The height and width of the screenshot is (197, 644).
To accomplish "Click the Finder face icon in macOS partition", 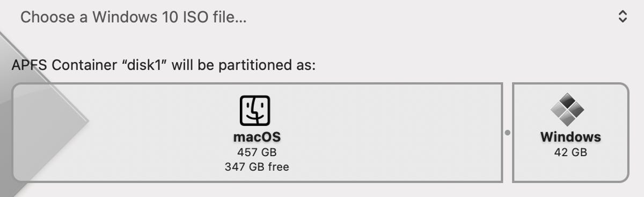I will 254,111.
